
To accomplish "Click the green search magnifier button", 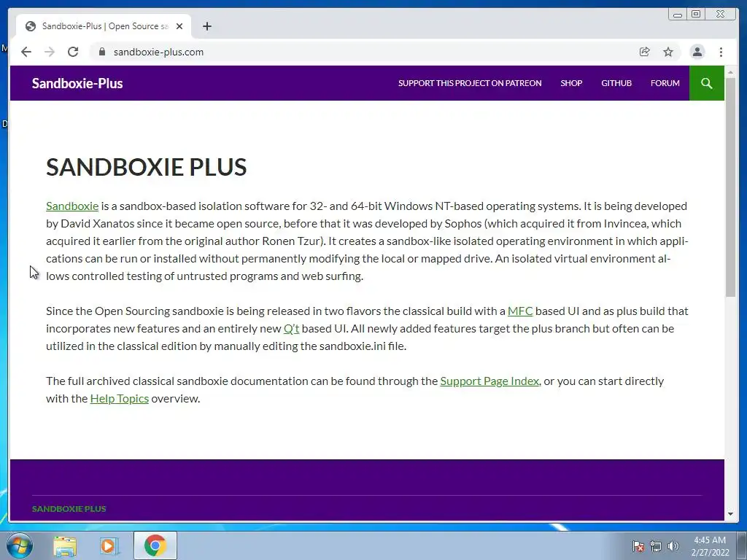I will point(706,83).
